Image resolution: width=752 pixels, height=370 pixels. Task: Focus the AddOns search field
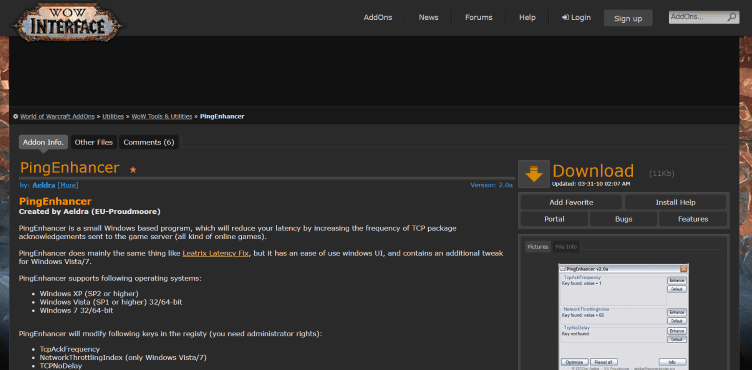(698, 17)
